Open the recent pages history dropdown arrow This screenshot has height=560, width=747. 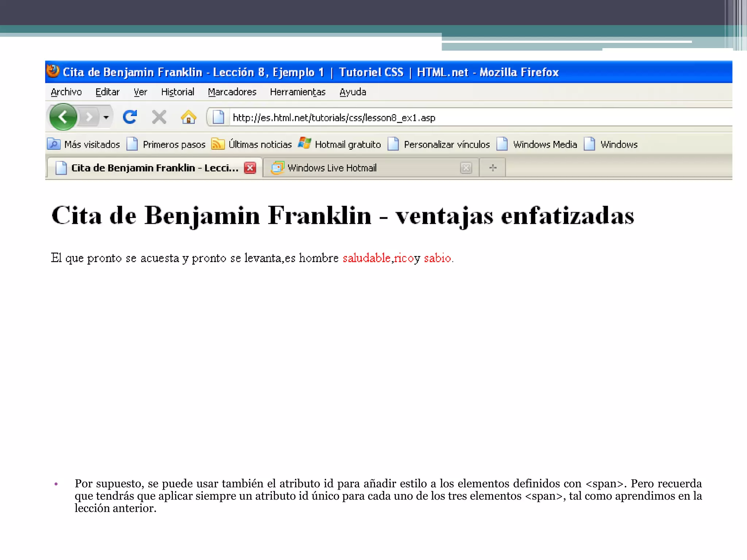tap(106, 117)
